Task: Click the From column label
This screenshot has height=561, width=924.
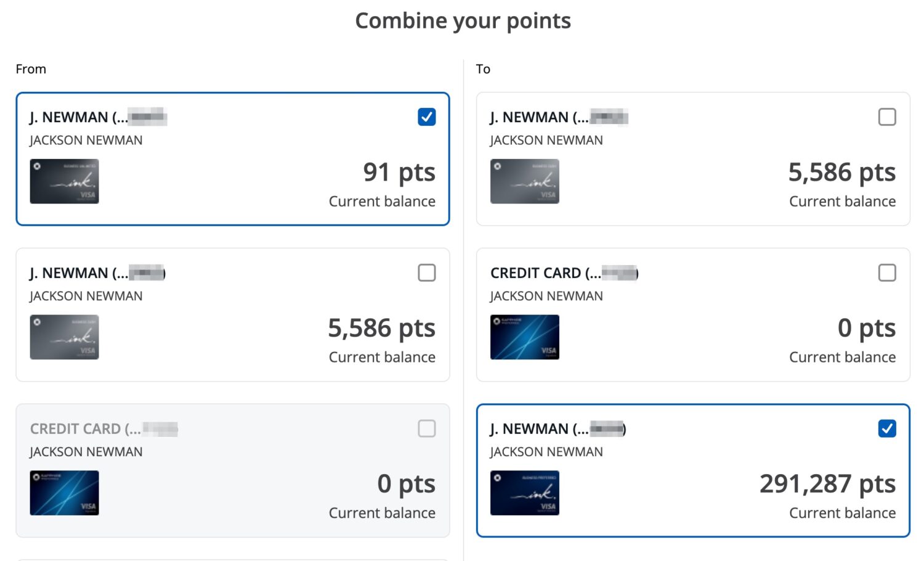Action: [31, 68]
